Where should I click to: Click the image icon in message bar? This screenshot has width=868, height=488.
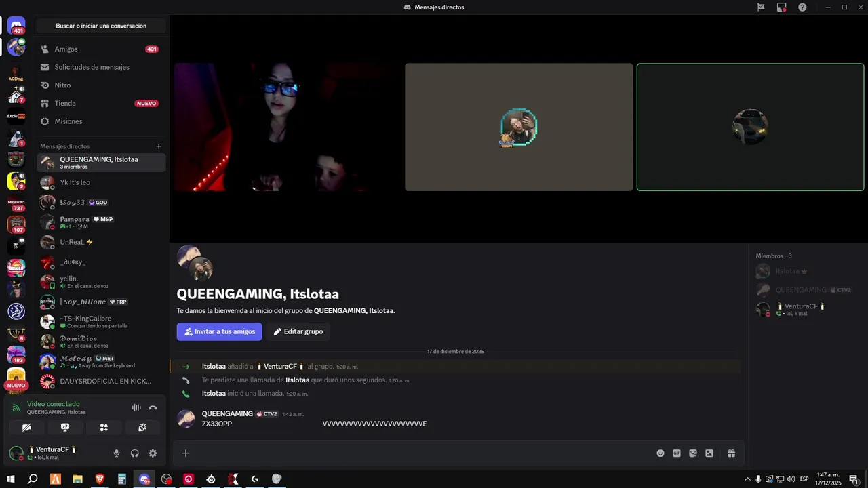click(x=709, y=453)
